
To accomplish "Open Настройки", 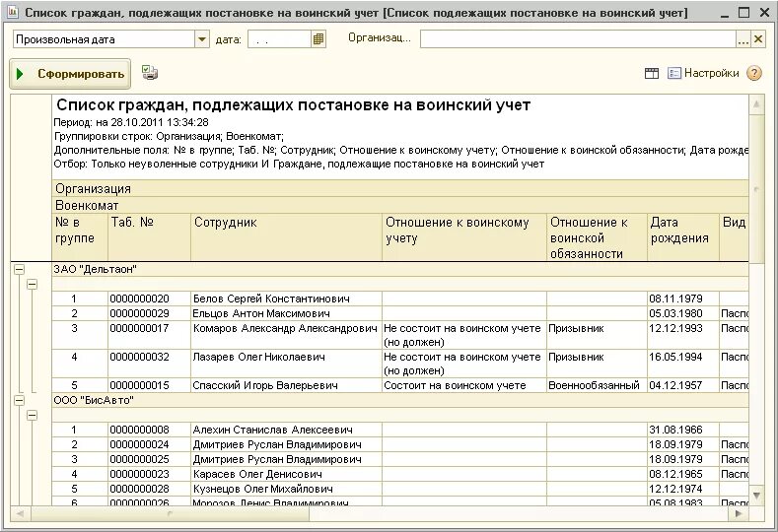I will point(704,73).
